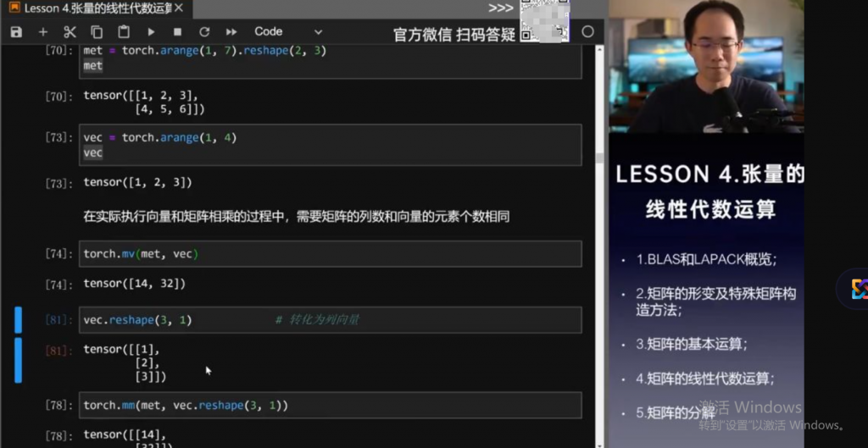Click the comment 转化为列向量

[318, 319]
